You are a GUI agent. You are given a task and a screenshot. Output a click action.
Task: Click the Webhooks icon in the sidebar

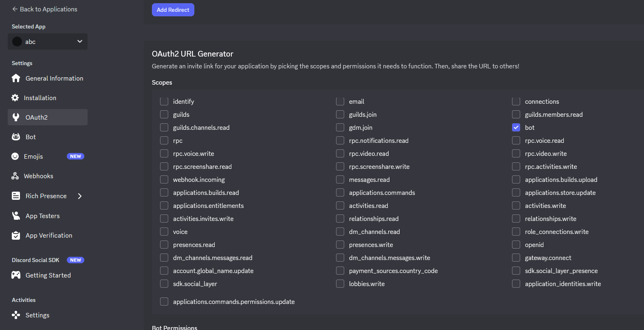[x=15, y=176]
